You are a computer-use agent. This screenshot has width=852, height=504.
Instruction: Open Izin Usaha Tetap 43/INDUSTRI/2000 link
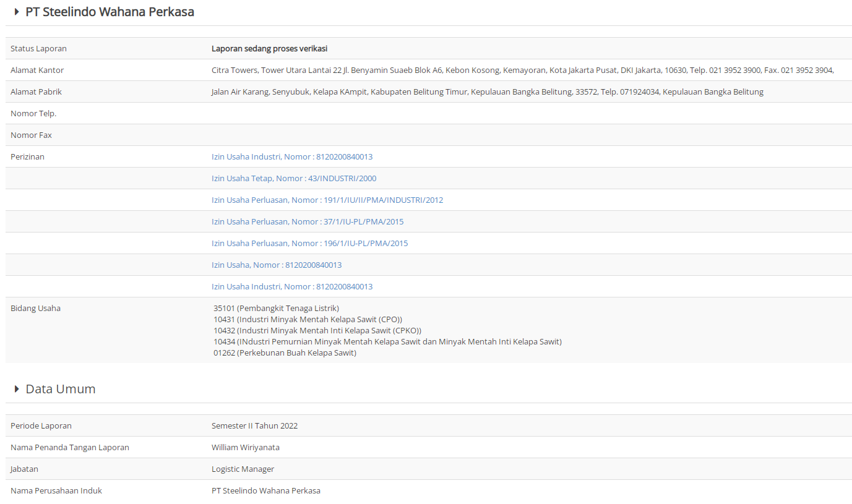pyautogui.click(x=294, y=178)
